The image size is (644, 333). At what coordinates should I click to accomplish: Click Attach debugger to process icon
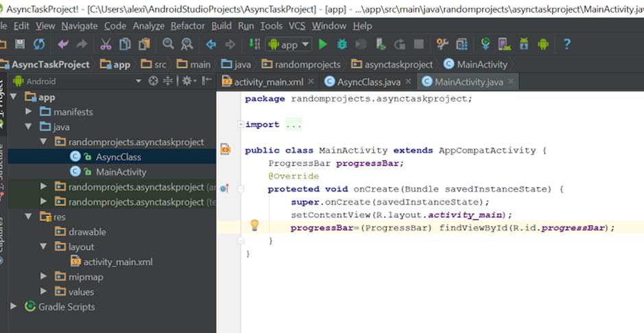381,44
